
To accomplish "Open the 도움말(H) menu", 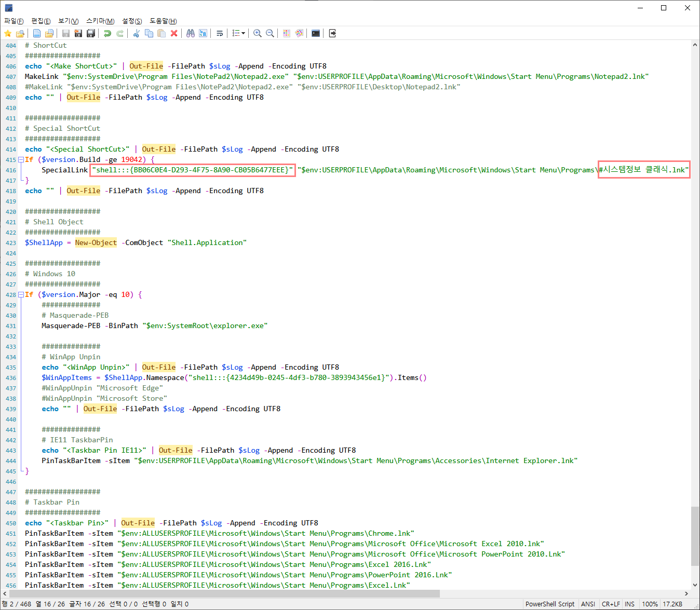I will click(163, 21).
